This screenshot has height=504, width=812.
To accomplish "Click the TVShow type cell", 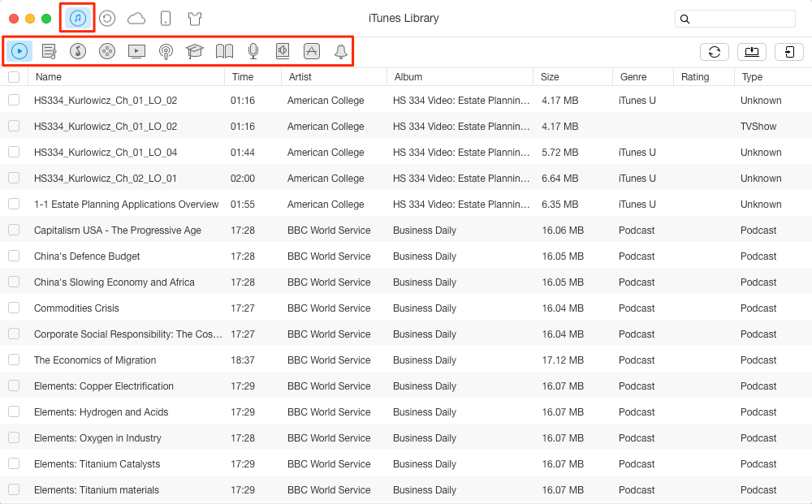I will [x=758, y=127].
